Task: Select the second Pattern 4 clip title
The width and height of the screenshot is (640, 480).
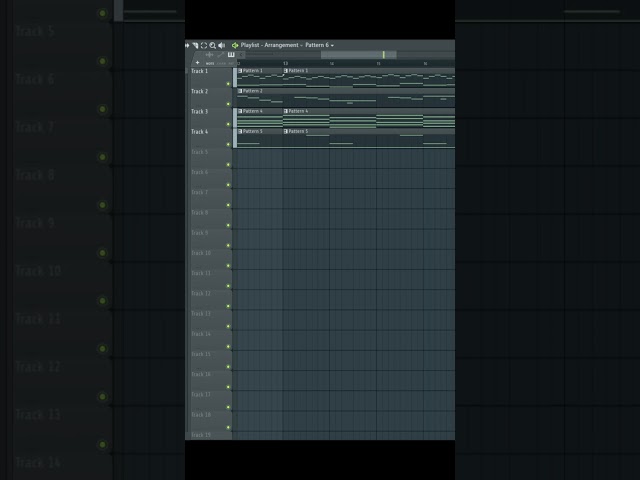Action: point(298,111)
